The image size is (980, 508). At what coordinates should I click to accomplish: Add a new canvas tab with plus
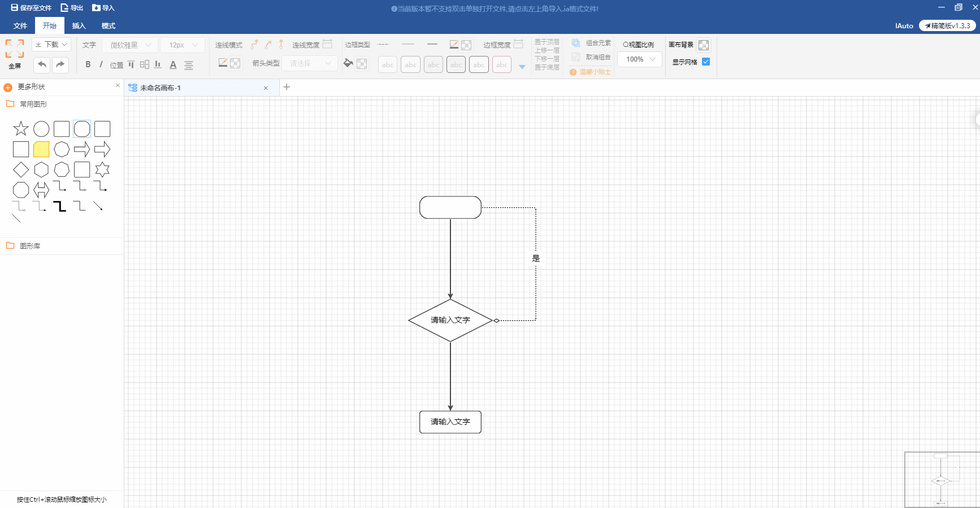[287, 87]
